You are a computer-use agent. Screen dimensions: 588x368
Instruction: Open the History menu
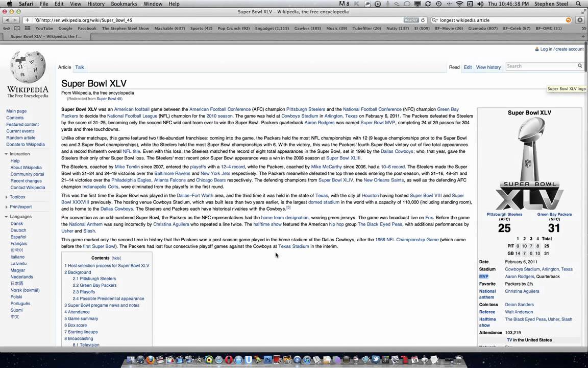pyautogui.click(x=95, y=4)
